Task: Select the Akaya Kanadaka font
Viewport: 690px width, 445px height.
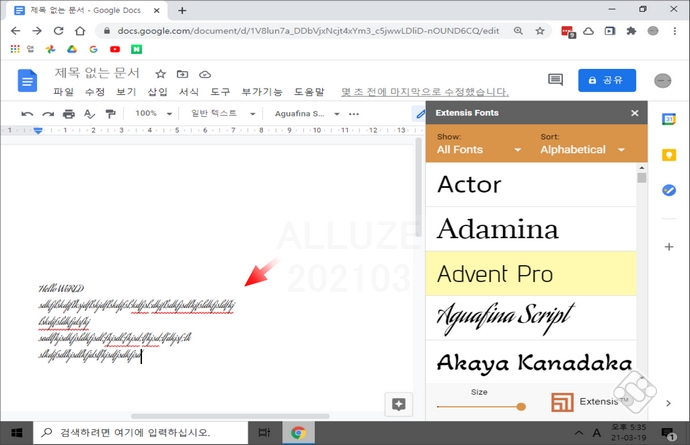Action: click(531, 362)
